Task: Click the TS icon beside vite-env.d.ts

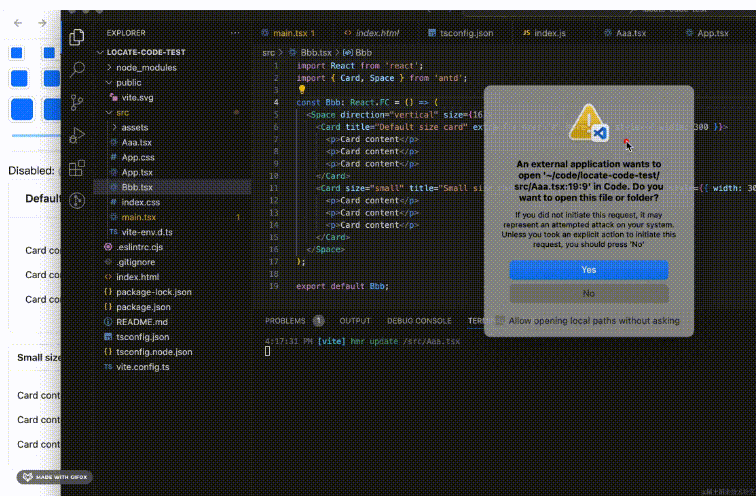Action: pyautogui.click(x=113, y=232)
